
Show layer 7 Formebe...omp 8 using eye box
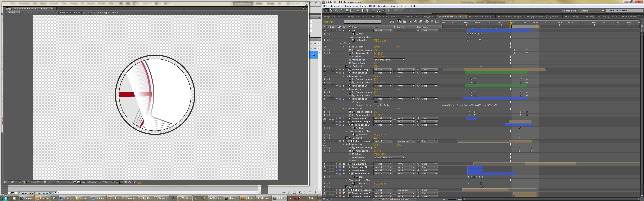[x=324, y=122]
